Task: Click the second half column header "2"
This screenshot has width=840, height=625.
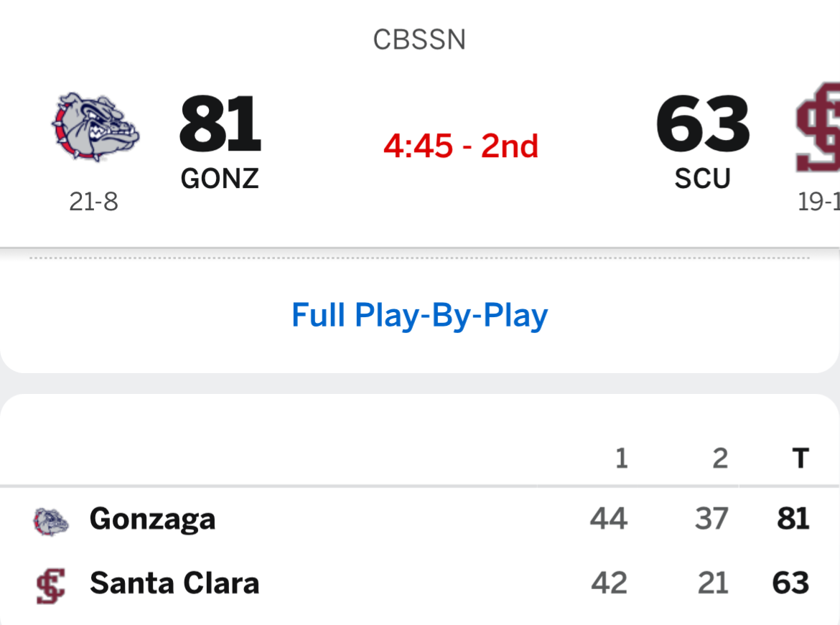Action: [x=719, y=458]
